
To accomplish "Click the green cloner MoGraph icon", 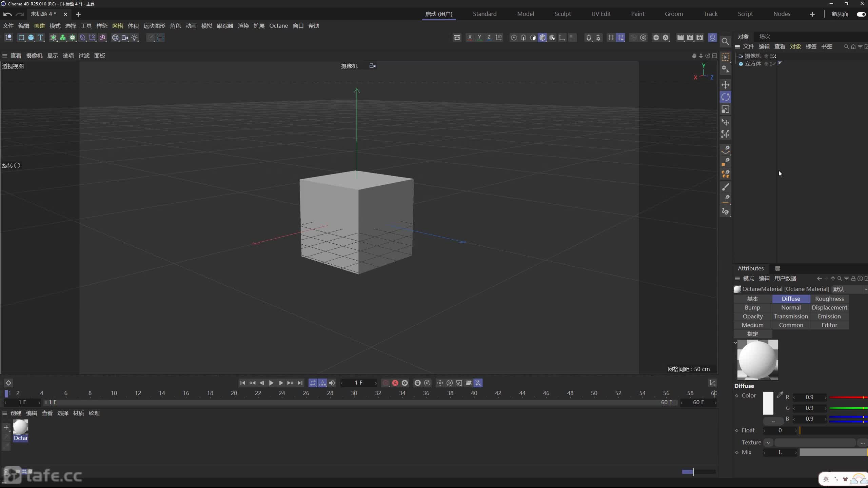I will pyautogui.click(x=63, y=38).
